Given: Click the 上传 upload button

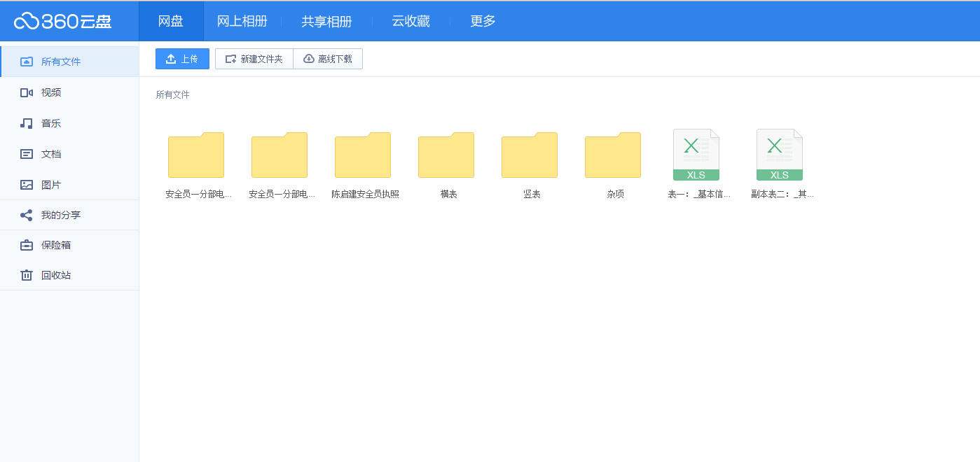Looking at the screenshot, I should (x=182, y=59).
